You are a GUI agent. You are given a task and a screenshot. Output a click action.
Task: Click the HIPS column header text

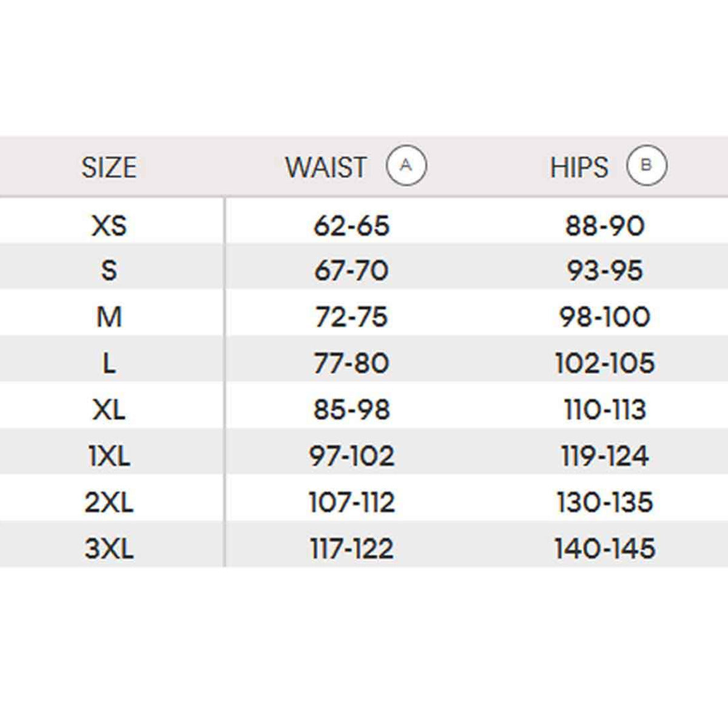tap(579, 167)
